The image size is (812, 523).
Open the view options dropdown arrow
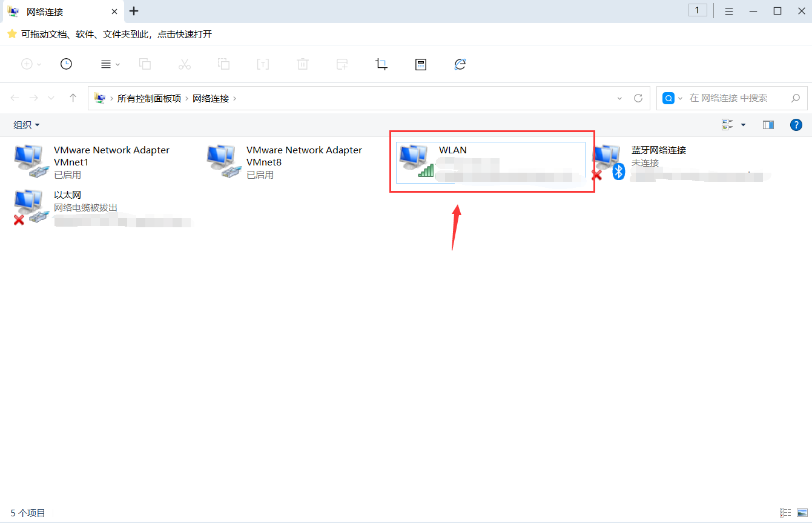tap(743, 125)
